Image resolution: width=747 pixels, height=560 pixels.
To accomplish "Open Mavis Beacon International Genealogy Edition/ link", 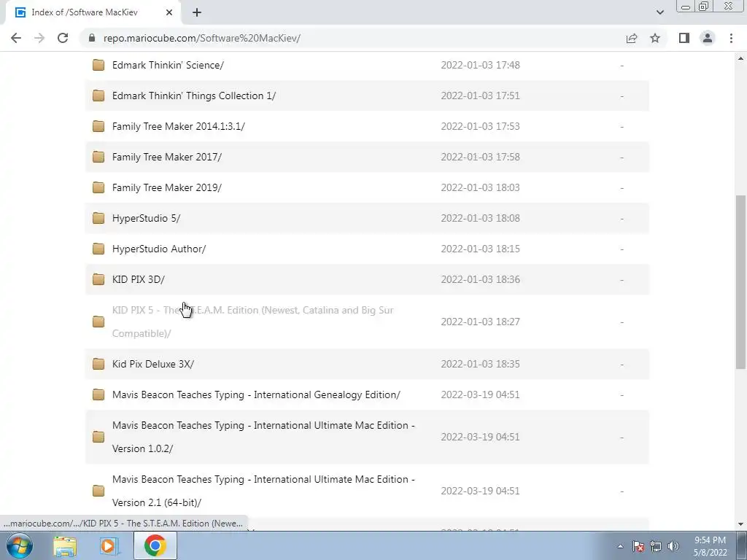I will point(256,394).
